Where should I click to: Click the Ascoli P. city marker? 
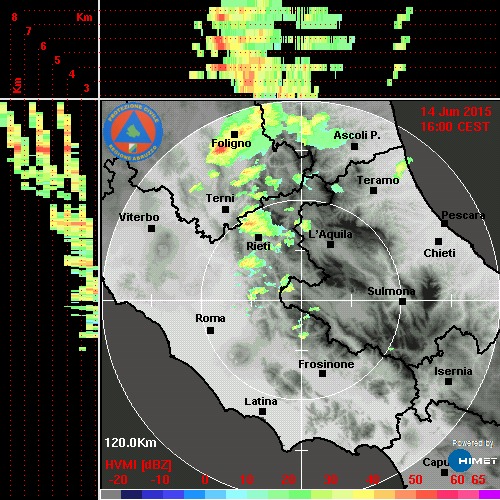355,146
